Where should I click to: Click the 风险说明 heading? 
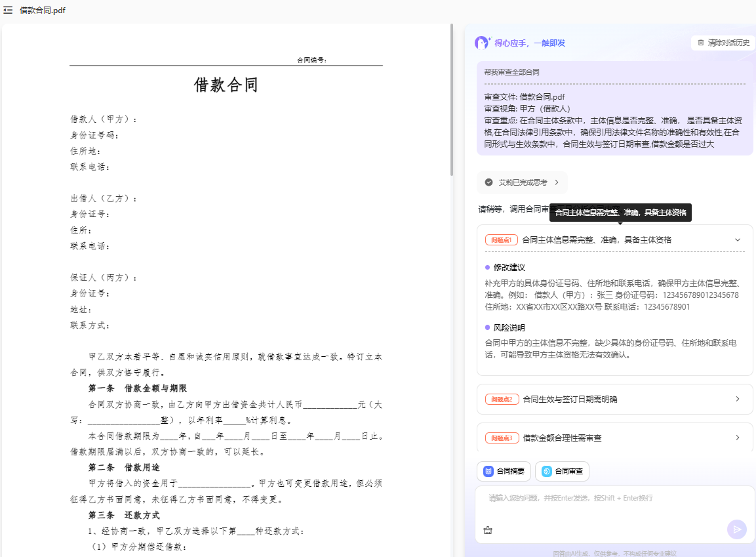(509, 327)
